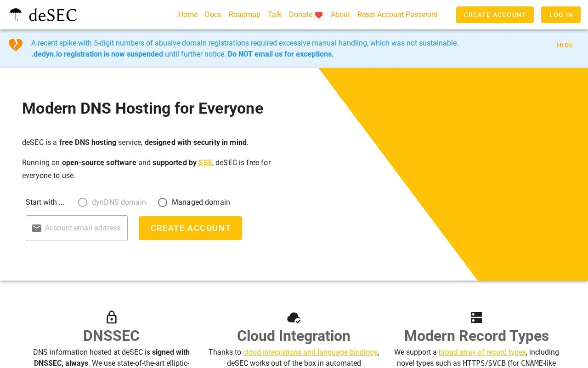Hide the registration suspension notice
Viewport: 588px width, 368px height.
(565, 45)
